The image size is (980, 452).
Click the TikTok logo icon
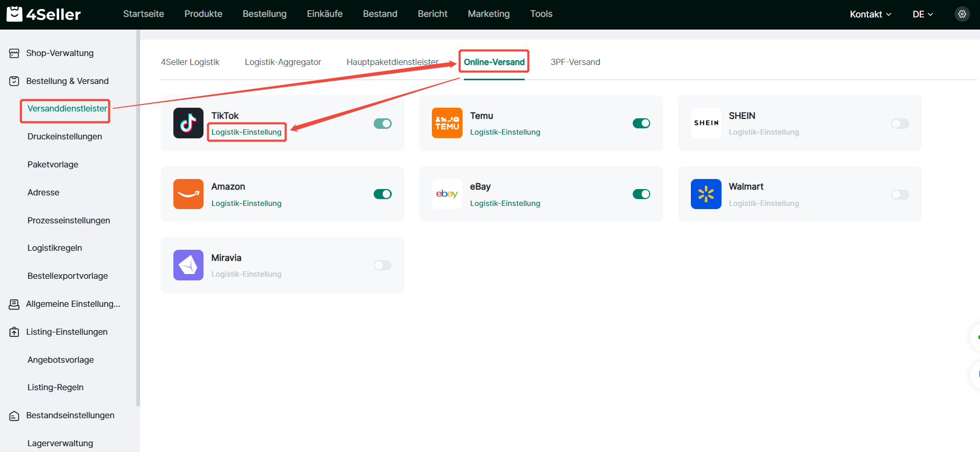(x=188, y=123)
